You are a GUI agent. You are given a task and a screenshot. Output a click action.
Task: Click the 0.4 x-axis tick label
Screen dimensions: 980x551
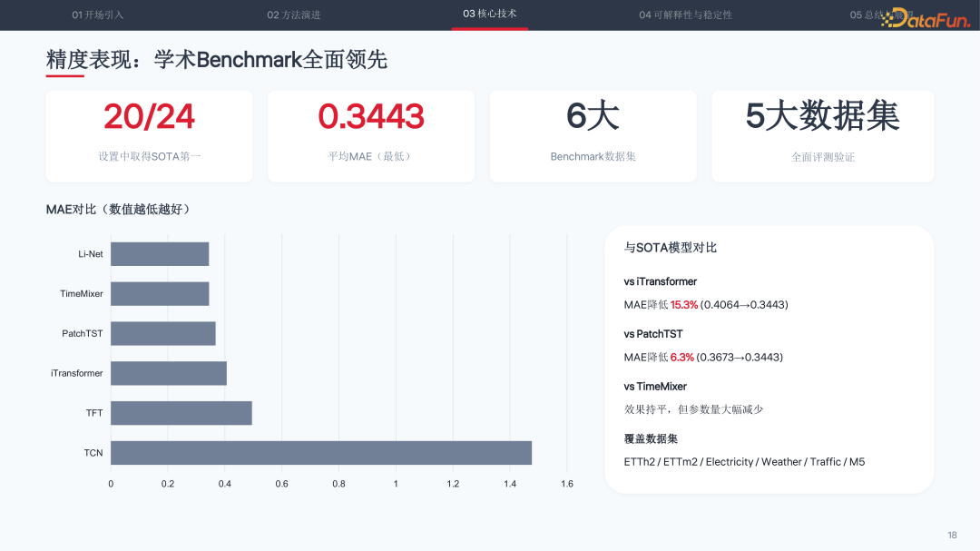point(225,484)
